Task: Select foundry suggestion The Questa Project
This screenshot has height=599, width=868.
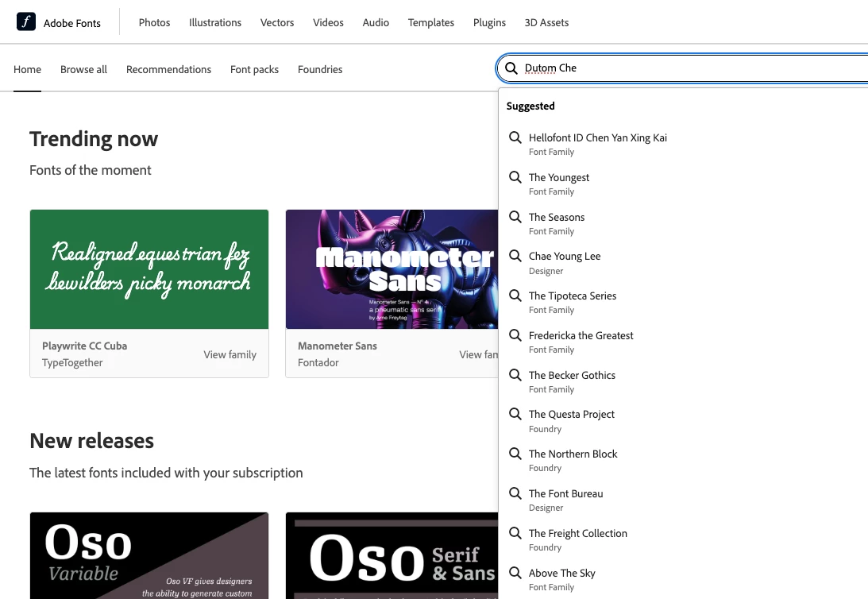Action: (x=683, y=421)
